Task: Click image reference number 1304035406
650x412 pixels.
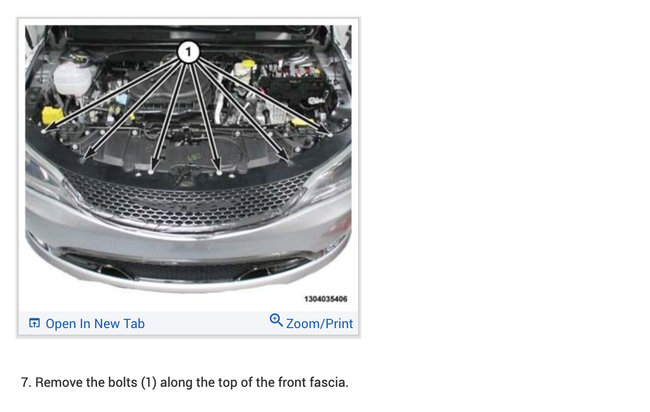Action: coord(326,299)
